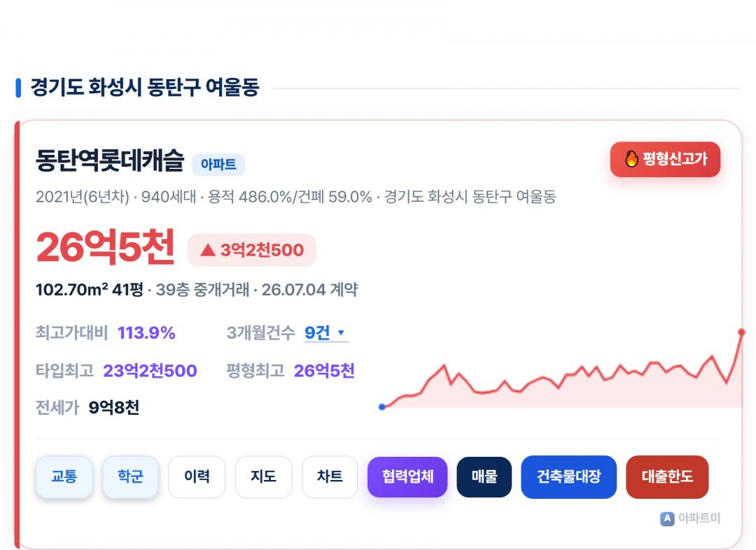Open the 지도 tab
756x550 pixels.
263,476
